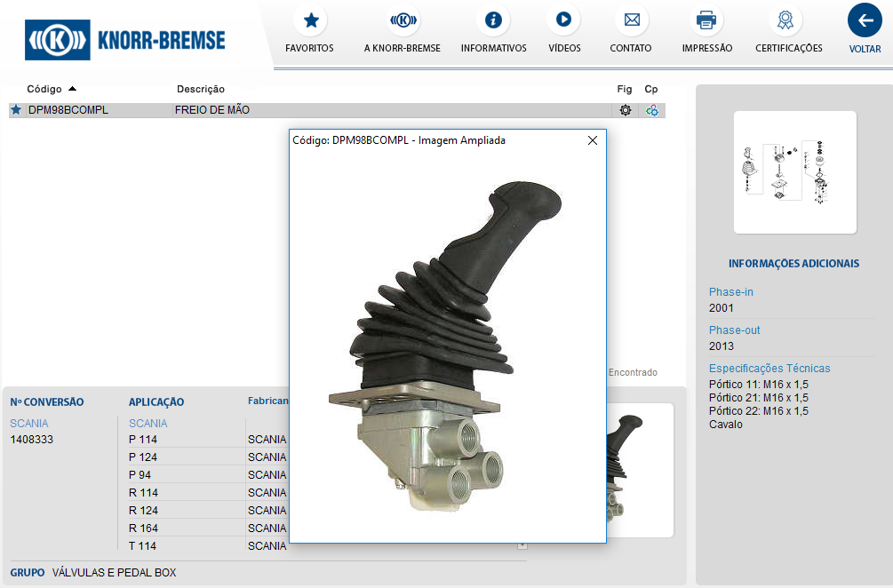Open the Certificações ribbon icon
This screenshot has width=893, height=588.
[x=788, y=20]
